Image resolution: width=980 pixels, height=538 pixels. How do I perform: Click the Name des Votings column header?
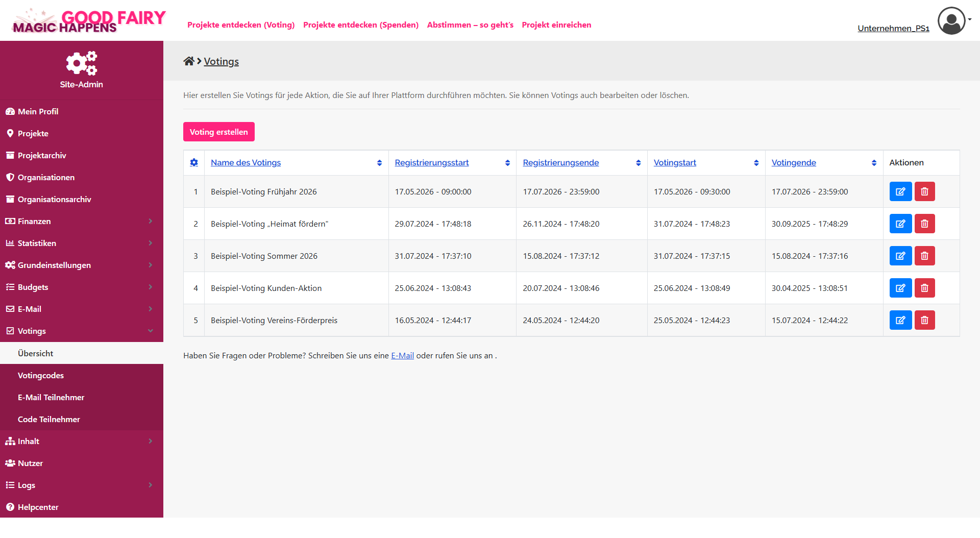coord(246,162)
